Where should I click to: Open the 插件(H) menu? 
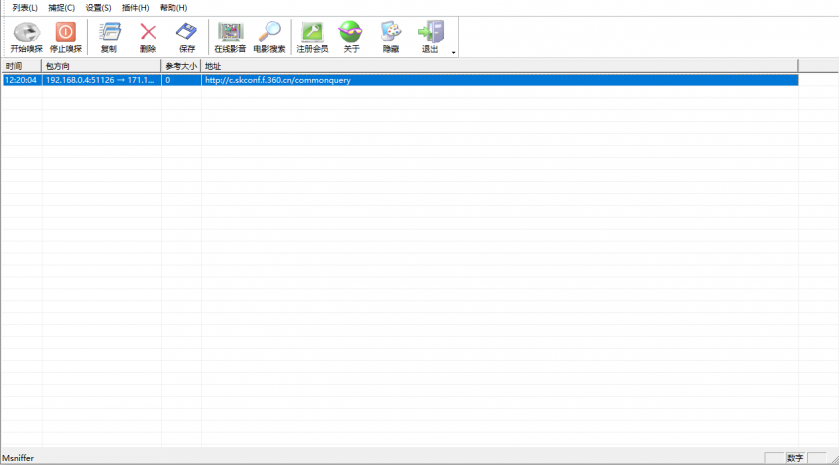[x=135, y=8]
